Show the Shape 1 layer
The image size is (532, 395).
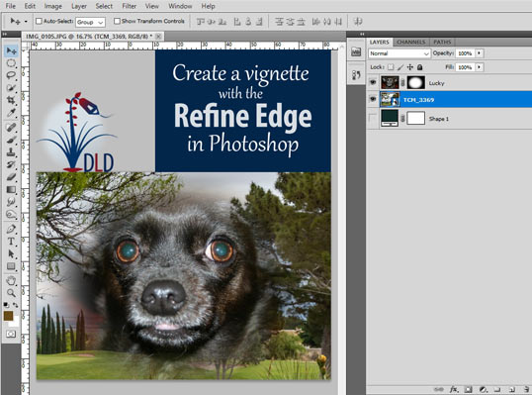click(373, 118)
